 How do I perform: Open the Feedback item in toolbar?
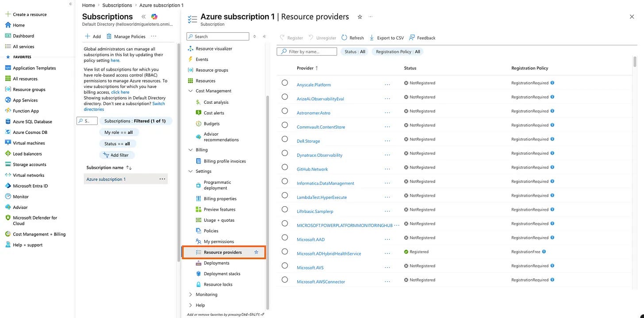click(x=422, y=38)
